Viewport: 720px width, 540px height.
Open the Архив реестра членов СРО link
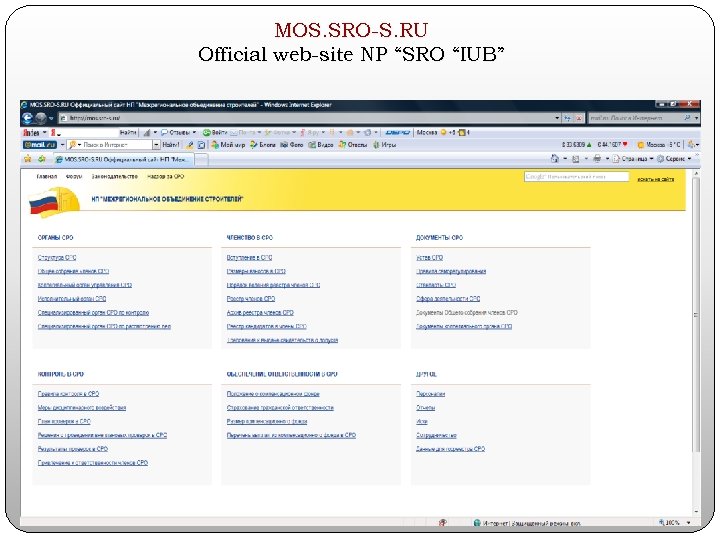pos(260,313)
